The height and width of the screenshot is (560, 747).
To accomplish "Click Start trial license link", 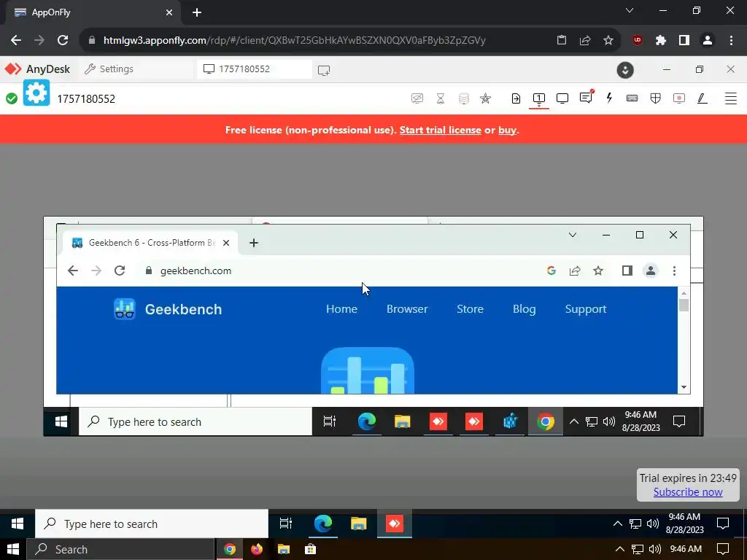I will (x=440, y=130).
